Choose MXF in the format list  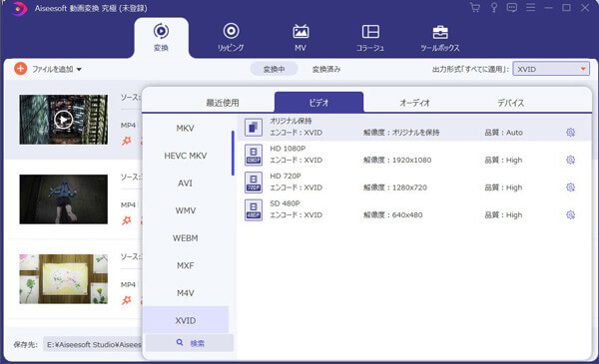tap(186, 265)
